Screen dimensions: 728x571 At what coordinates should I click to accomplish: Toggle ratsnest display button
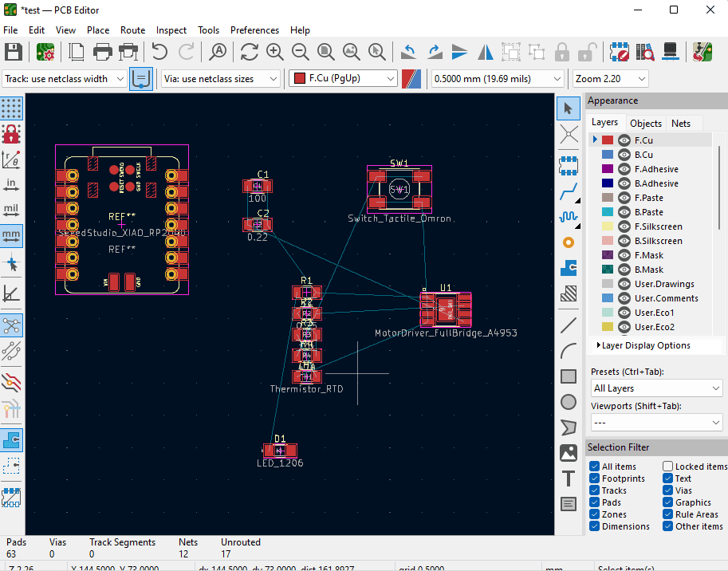pyautogui.click(x=12, y=325)
